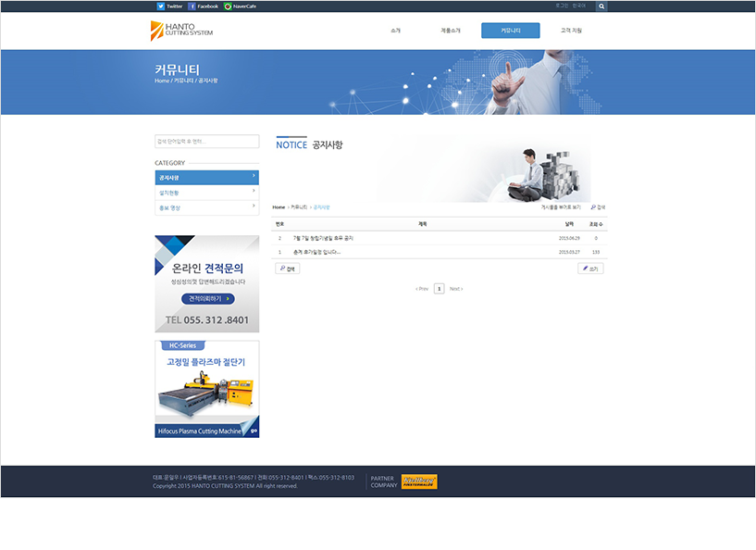Select the highlighted 커뮤니티 navigation tab

511,31
